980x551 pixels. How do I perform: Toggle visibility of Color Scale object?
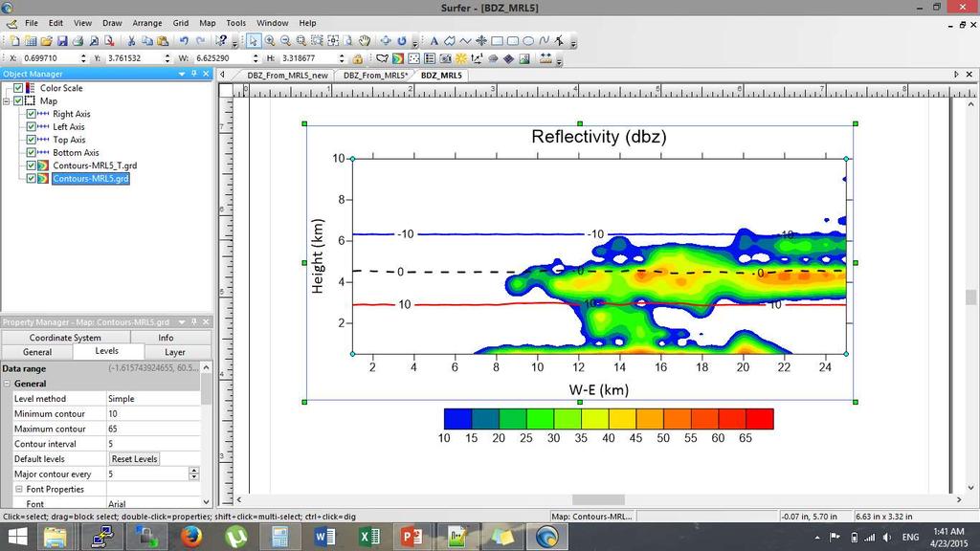[18, 88]
